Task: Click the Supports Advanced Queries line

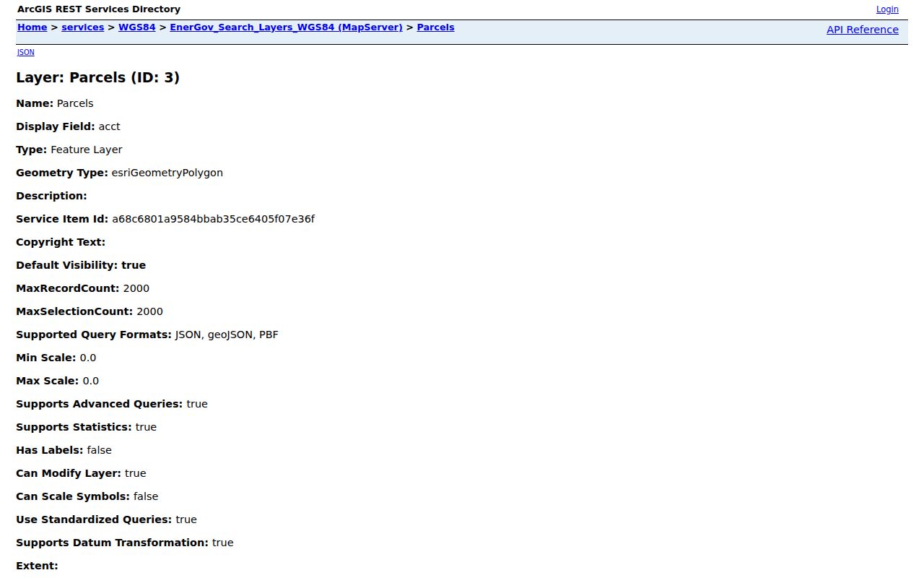Action: point(112,404)
